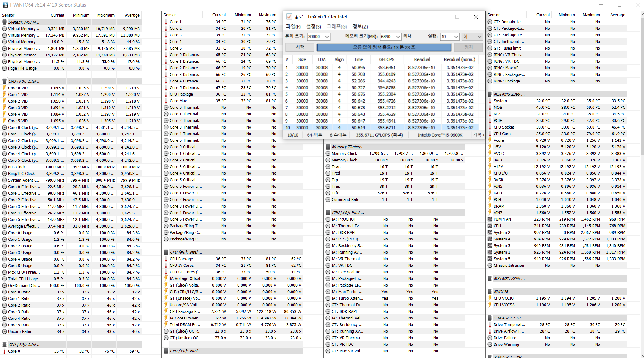Click the PUMPFAN fan icon
Screen dimensions: 644x358
pos(490,219)
